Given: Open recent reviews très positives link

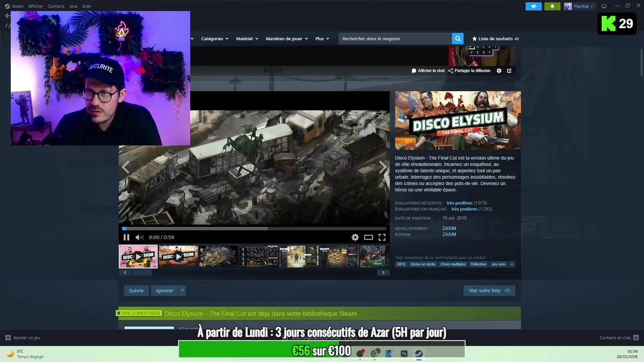Looking at the screenshot, I should tap(459, 203).
